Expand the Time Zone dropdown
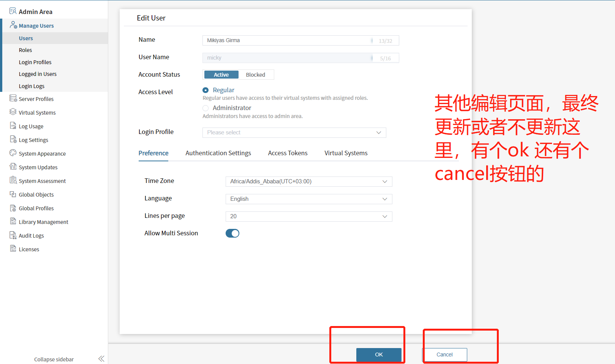 tap(308, 181)
